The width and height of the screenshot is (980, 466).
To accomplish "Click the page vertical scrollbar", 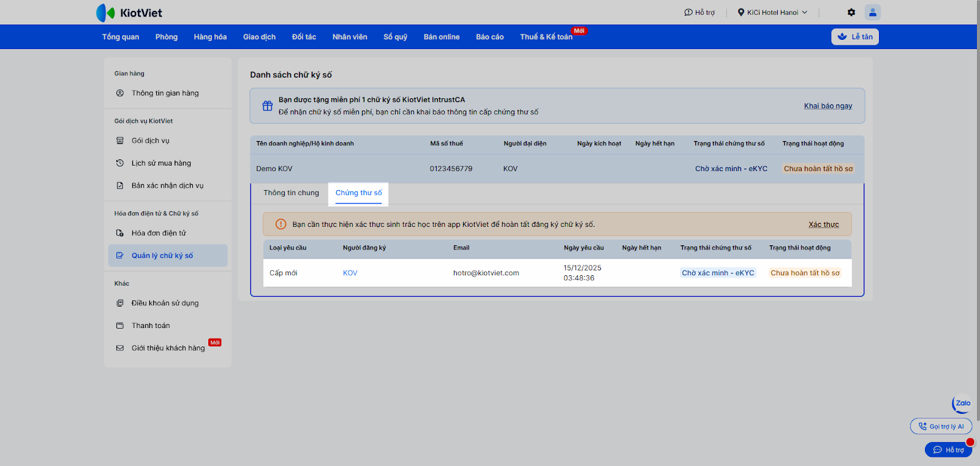I will point(978,210).
